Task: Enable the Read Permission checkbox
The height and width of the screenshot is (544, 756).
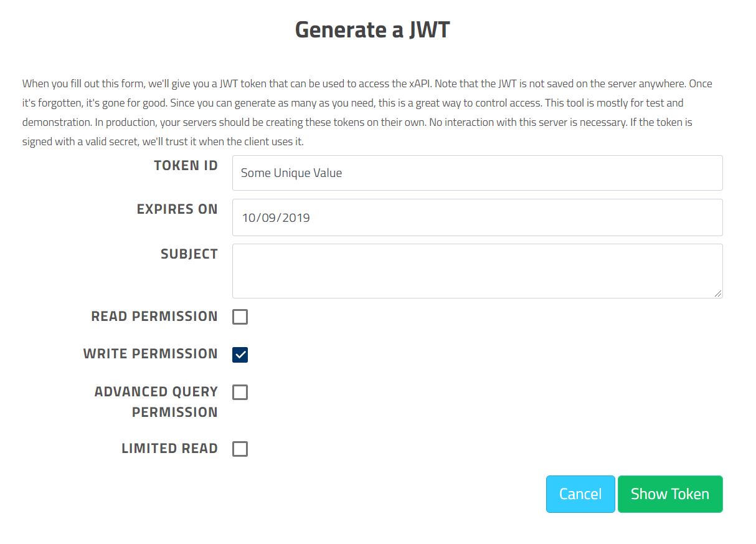Action: coord(240,317)
